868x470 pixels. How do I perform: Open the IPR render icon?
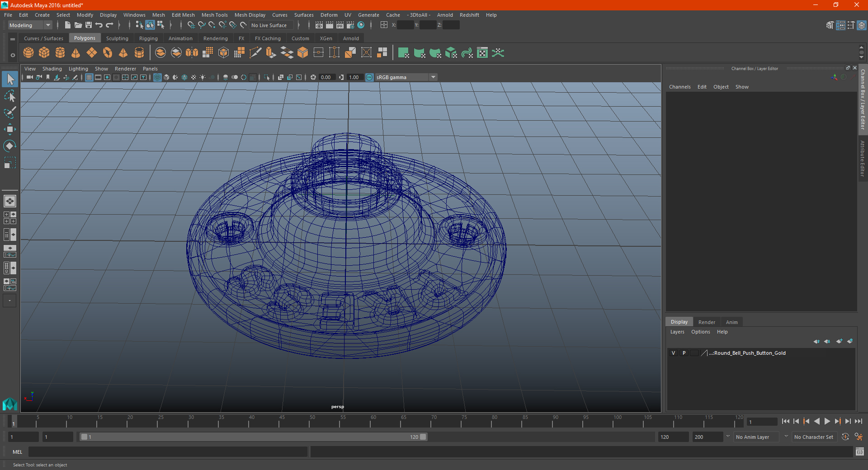tap(340, 25)
